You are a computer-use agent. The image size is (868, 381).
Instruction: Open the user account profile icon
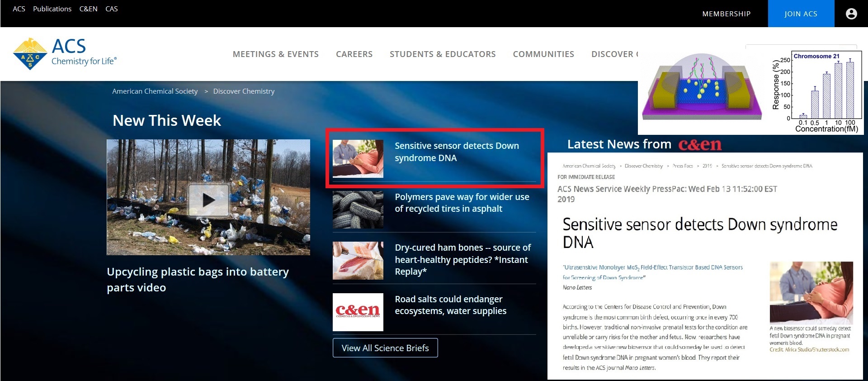click(851, 14)
